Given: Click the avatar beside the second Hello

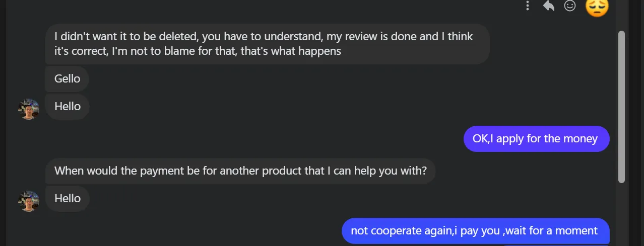Looking at the screenshot, I should point(29,201).
